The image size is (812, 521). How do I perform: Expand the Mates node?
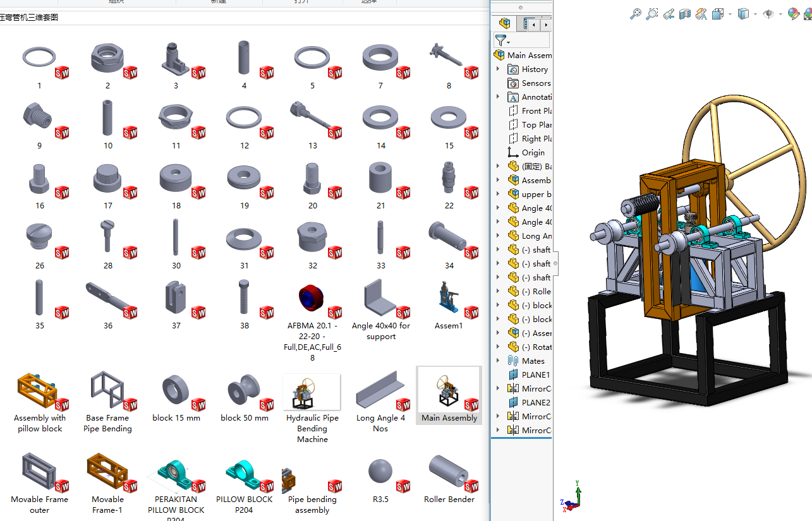498,361
